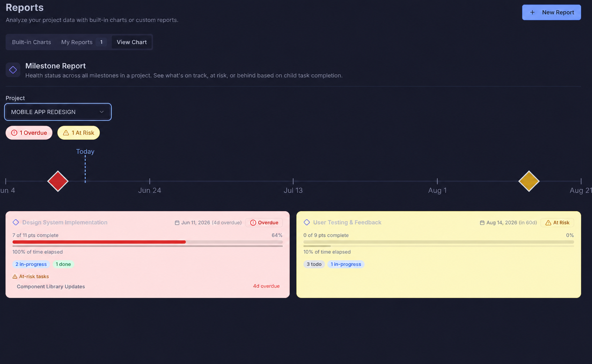Click the Jun 11, 2026 due date text
The image size is (592, 364).
point(195,223)
